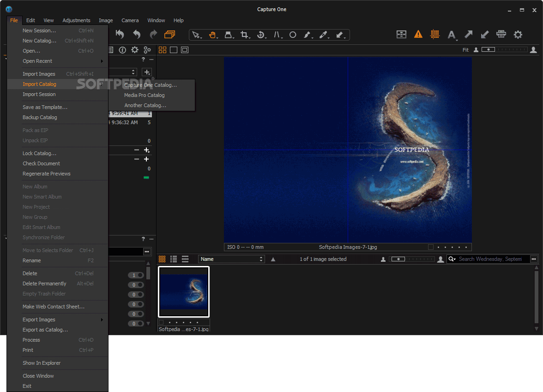The image size is (543, 392).
Task: Toggle the first filter pill showing 1
Action: pos(137,275)
